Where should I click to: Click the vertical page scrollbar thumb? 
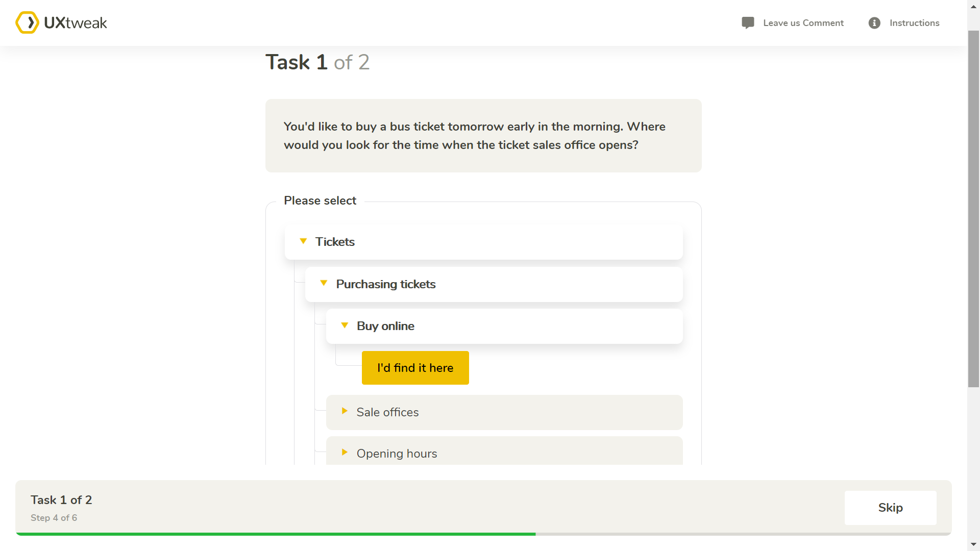973,204
